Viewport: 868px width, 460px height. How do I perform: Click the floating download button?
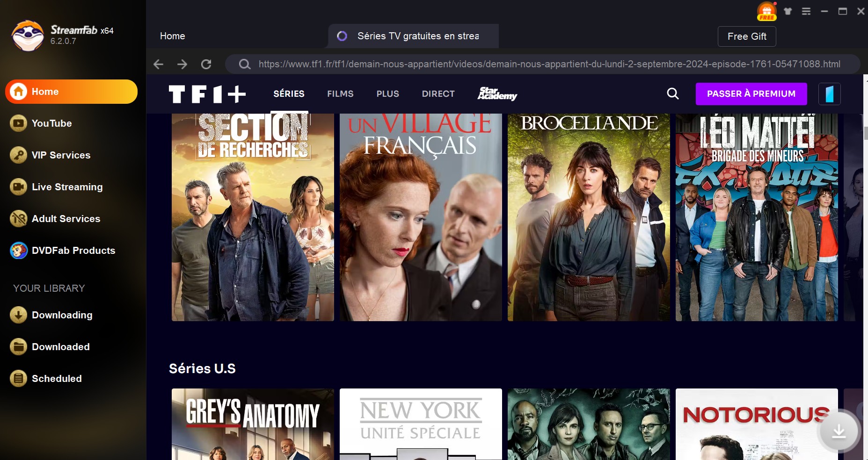click(839, 431)
